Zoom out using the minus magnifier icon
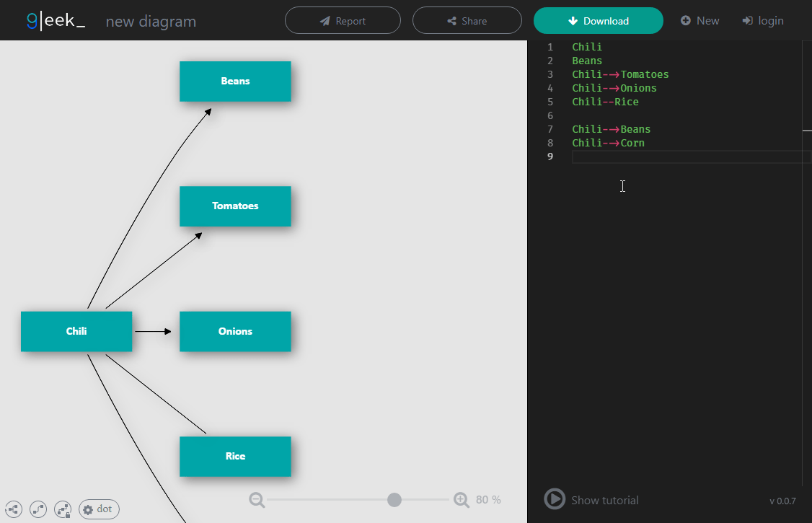The height and width of the screenshot is (523, 812). pos(257,499)
